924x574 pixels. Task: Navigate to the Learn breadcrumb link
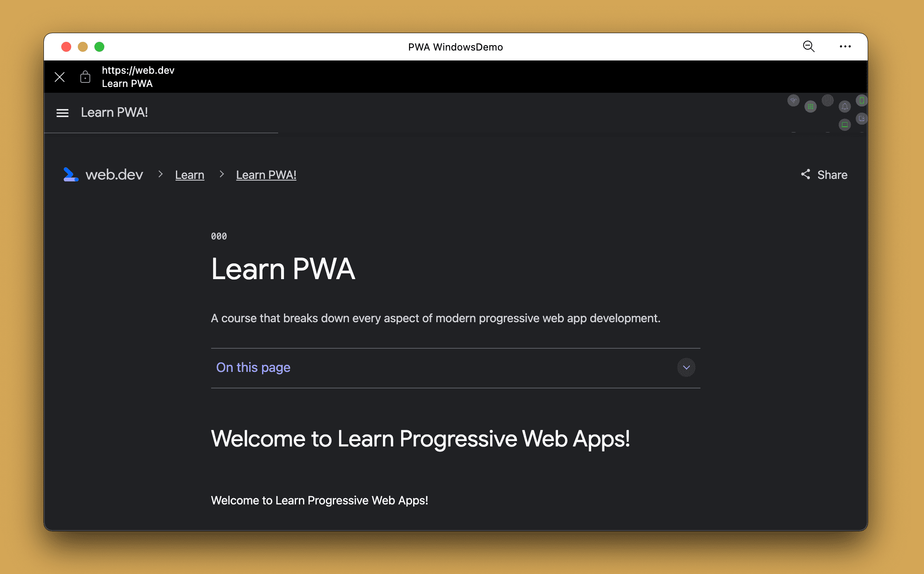(x=190, y=175)
